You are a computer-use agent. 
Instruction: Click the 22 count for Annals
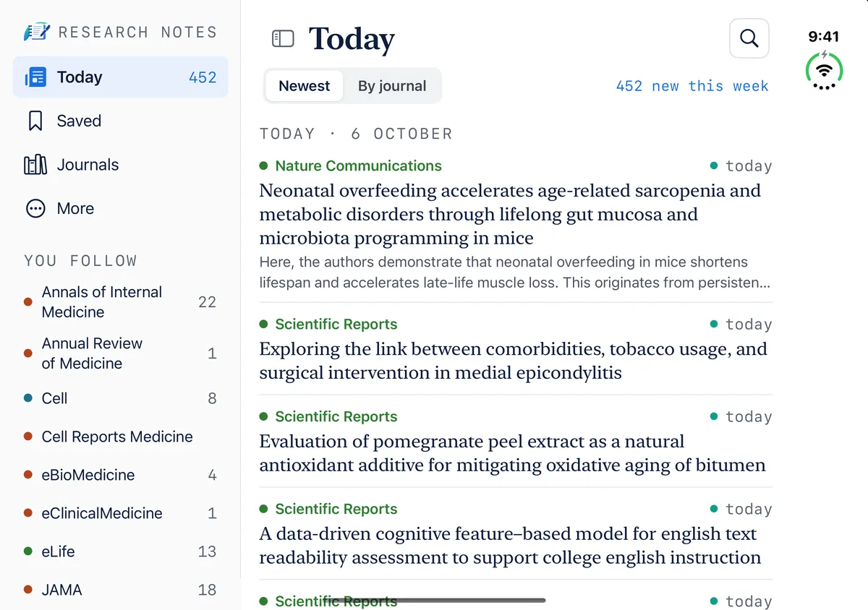coord(207,302)
